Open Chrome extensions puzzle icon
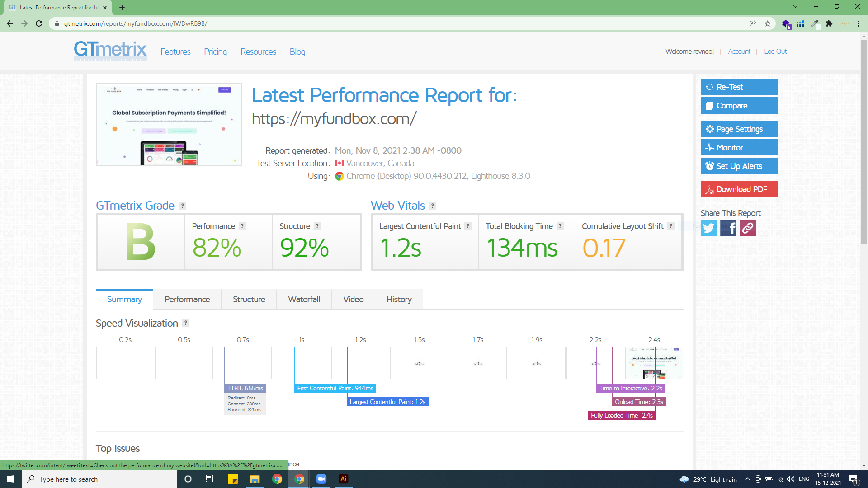Viewport: 868px width, 488px height. pos(829,23)
